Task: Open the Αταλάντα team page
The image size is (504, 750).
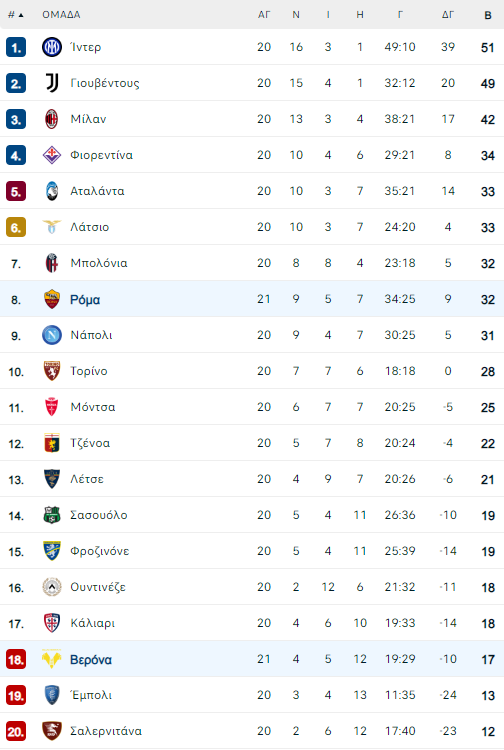Action: click(98, 191)
